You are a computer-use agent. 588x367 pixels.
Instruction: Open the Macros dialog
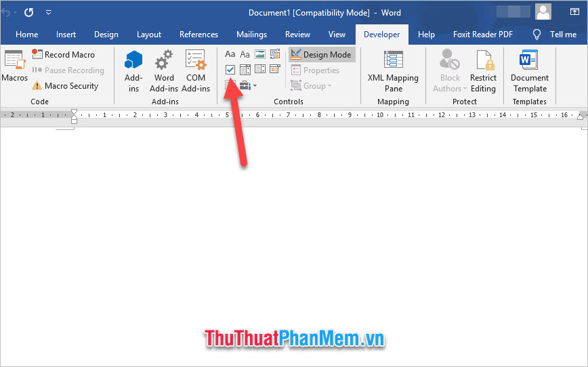point(15,66)
